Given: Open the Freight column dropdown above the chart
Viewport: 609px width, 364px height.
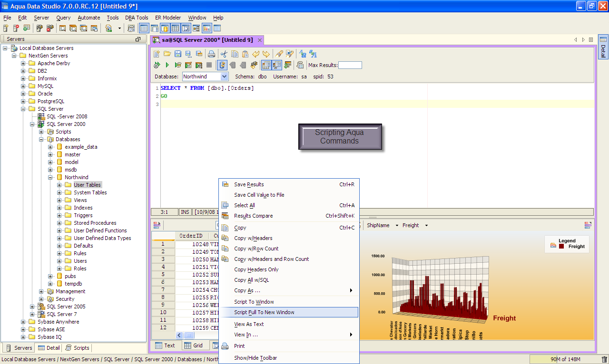Looking at the screenshot, I should click(426, 226).
